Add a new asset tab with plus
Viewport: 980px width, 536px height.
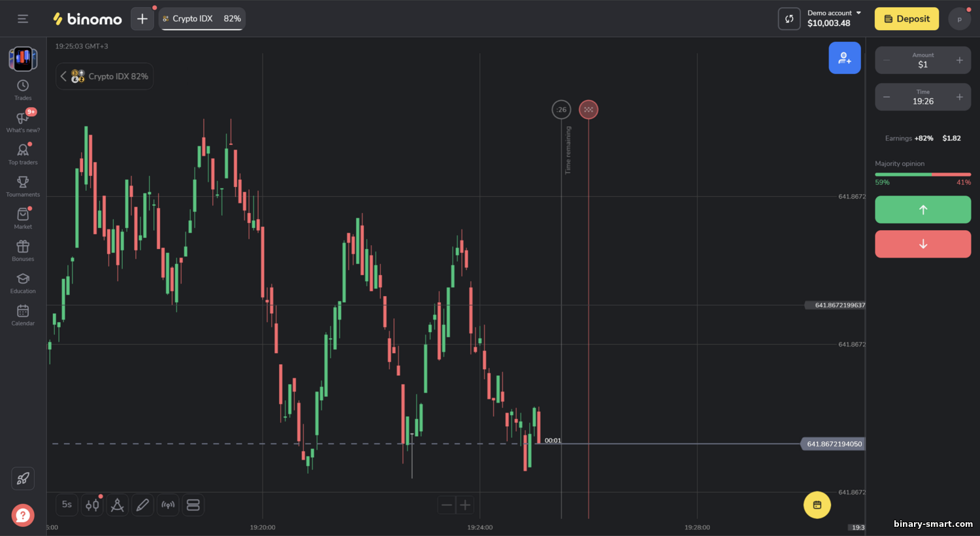[x=142, y=19]
